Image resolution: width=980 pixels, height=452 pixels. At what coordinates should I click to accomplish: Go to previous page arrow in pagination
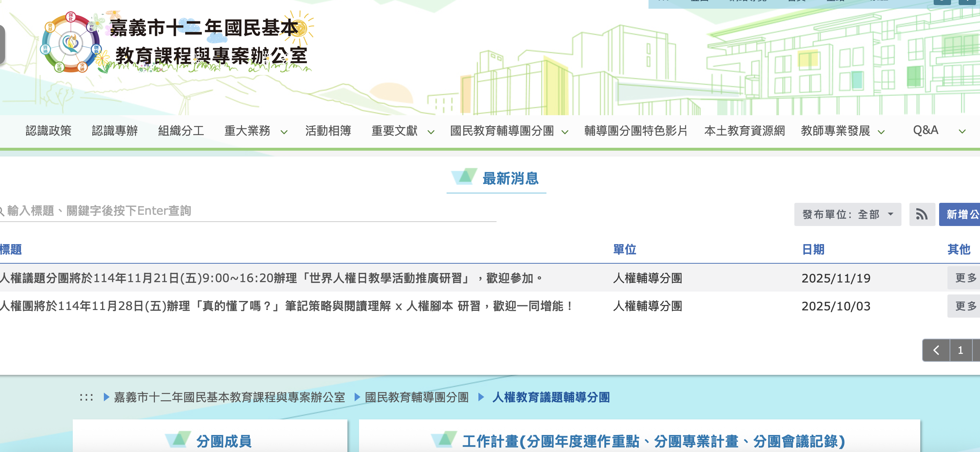[936, 350]
